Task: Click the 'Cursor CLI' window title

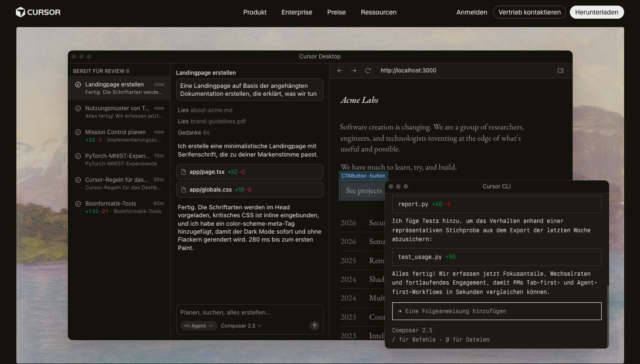Action: click(x=496, y=186)
